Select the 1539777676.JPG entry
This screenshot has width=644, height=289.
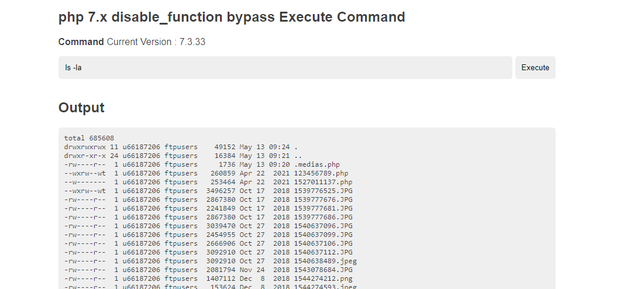coord(323,199)
